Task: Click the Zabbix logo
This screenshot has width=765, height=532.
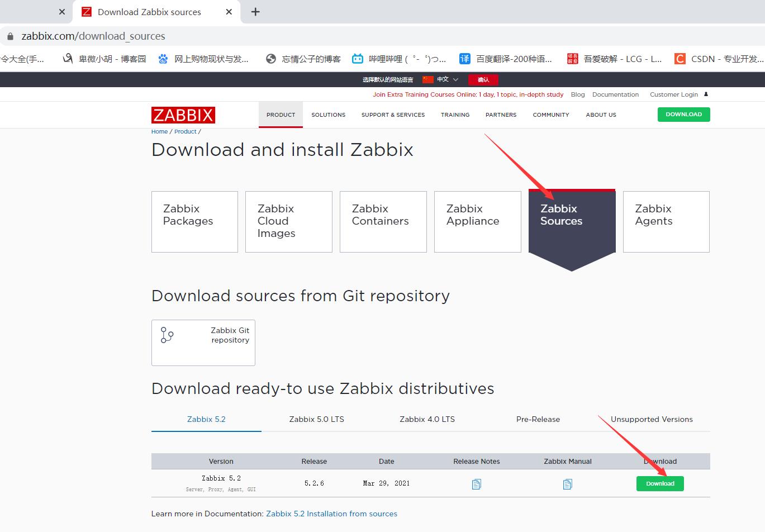Action: coord(183,115)
